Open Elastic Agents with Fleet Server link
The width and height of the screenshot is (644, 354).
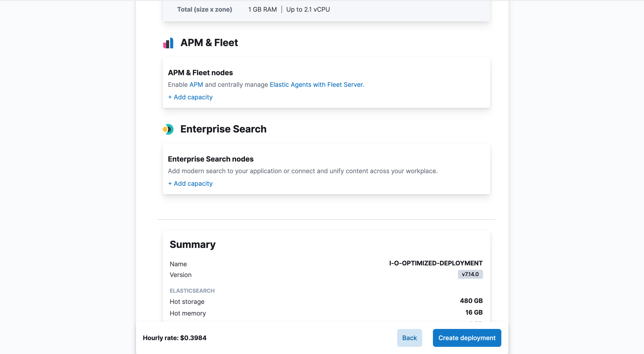[316, 85]
